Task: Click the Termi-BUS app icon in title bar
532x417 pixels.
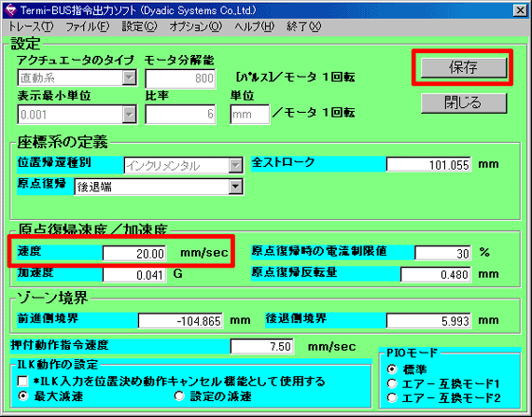Action: (x=10, y=10)
